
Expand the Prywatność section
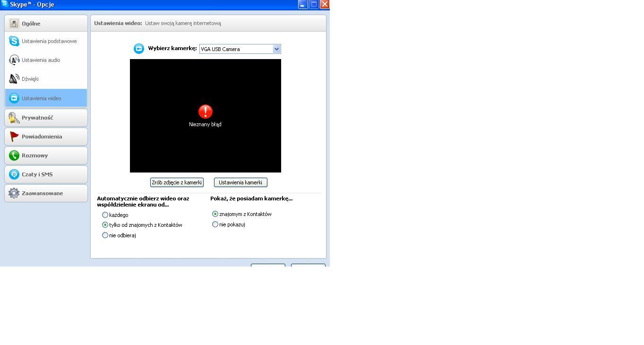(46, 118)
